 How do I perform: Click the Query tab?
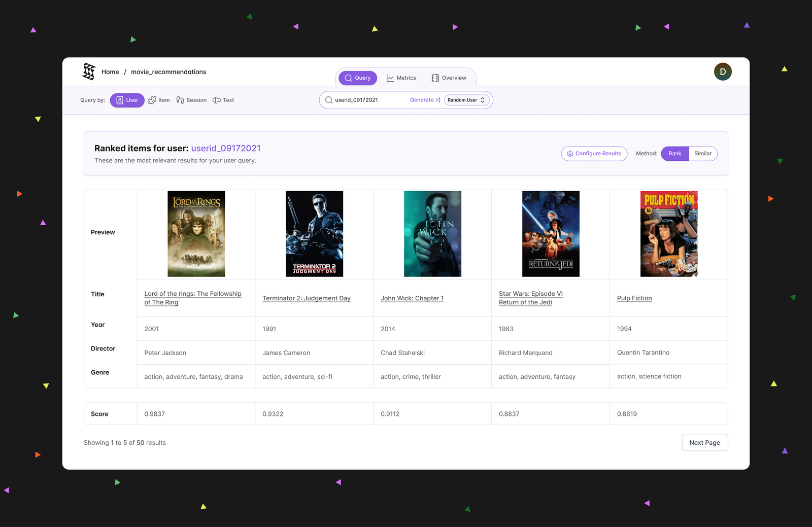[x=358, y=78]
